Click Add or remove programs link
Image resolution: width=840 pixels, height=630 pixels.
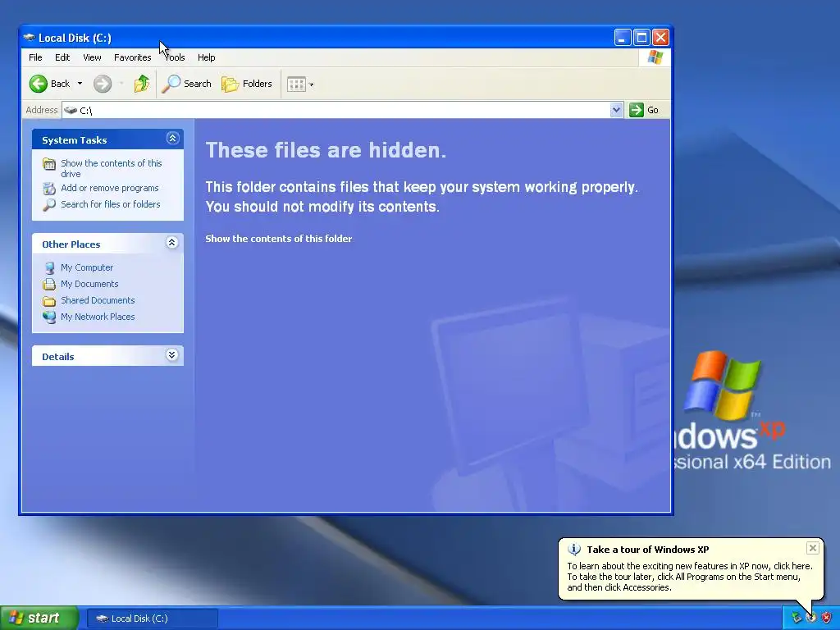pyautogui.click(x=110, y=188)
